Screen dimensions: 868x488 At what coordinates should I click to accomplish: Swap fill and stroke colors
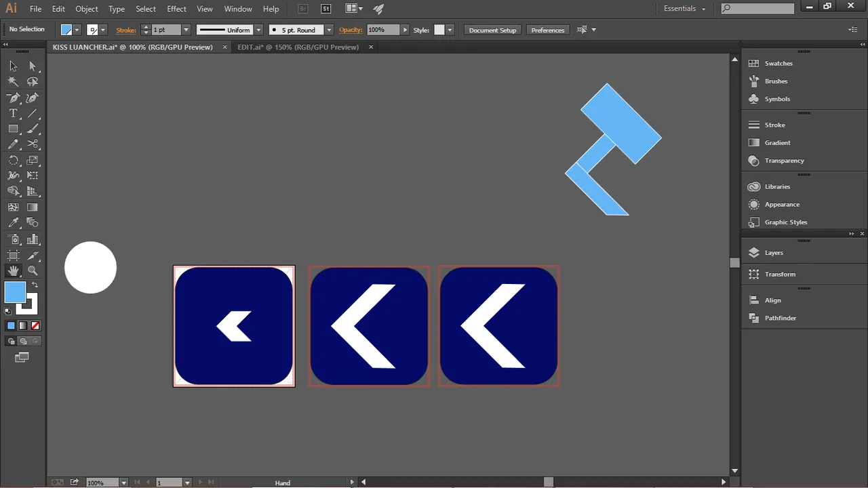tap(35, 285)
